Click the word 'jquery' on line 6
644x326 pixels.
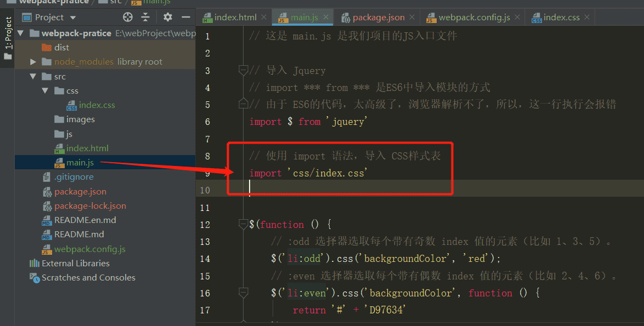click(x=348, y=122)
